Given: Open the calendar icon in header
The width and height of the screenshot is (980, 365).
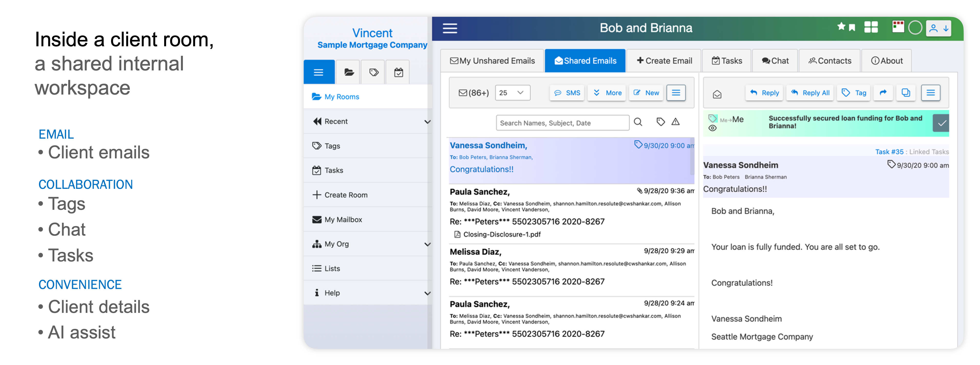Looking at the screenshot, I should click(x=898, y=27).
